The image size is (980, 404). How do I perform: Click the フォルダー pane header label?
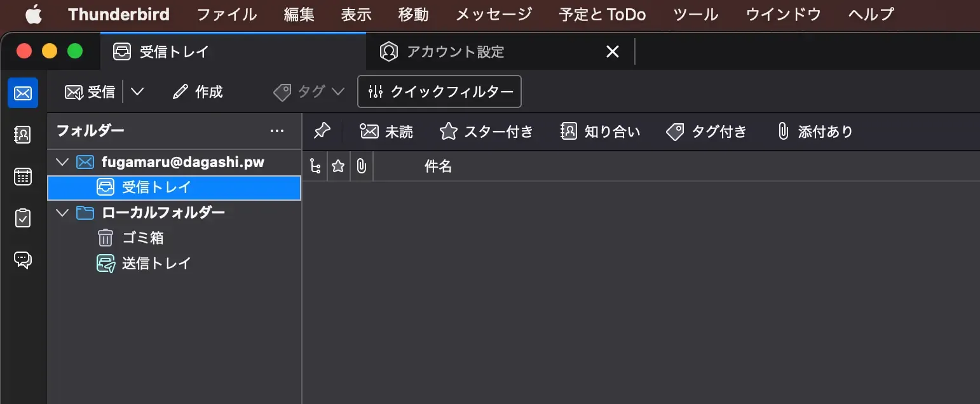pyautogui.click(x=90, y=131)
